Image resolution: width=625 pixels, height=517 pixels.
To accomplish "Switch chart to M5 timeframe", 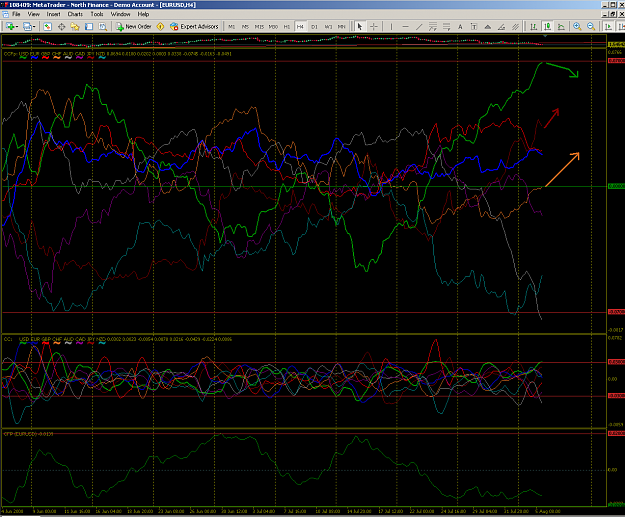I will point(245,27).
